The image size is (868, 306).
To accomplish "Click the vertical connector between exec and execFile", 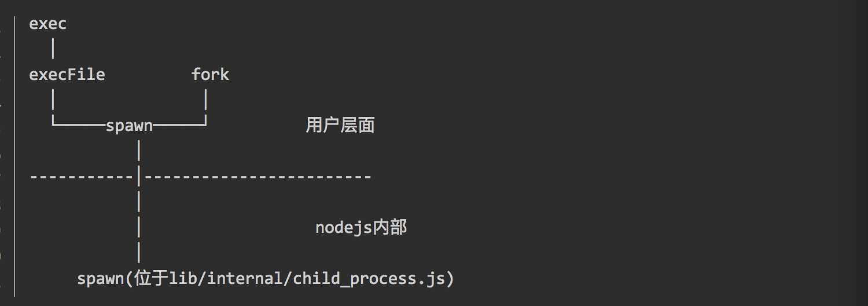I will coord(53,49).
